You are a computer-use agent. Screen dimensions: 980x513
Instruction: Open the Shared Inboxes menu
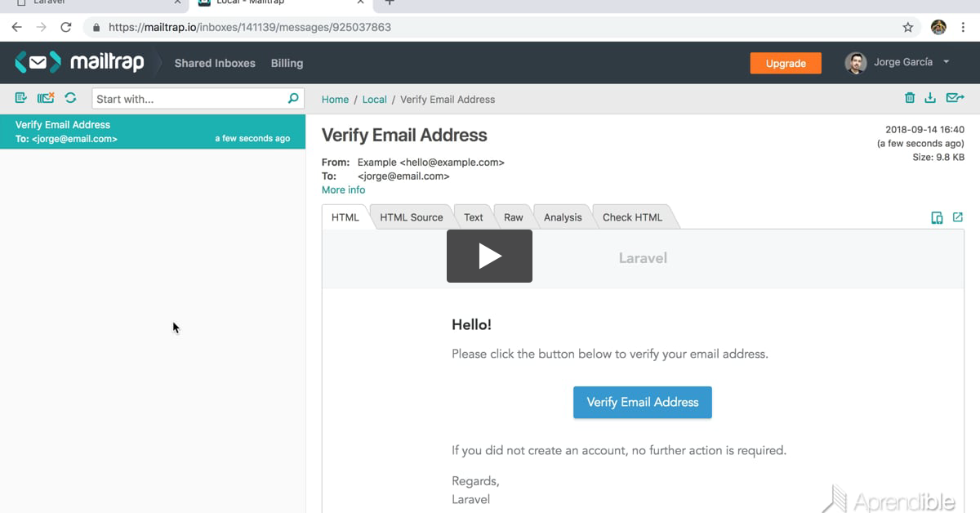tap(215, 63)
